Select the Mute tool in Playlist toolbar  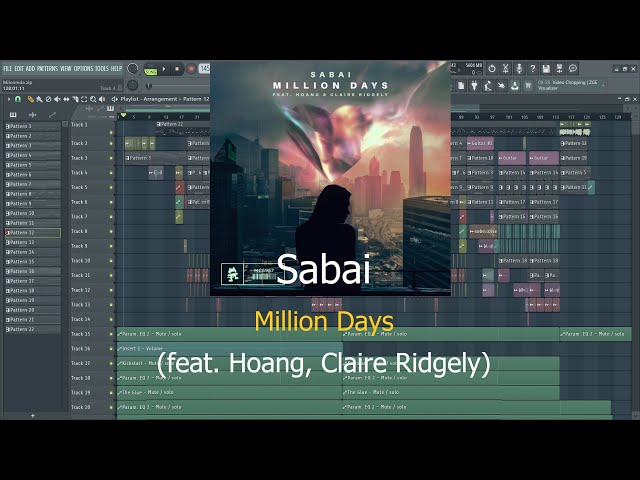(x=58, y=99)
